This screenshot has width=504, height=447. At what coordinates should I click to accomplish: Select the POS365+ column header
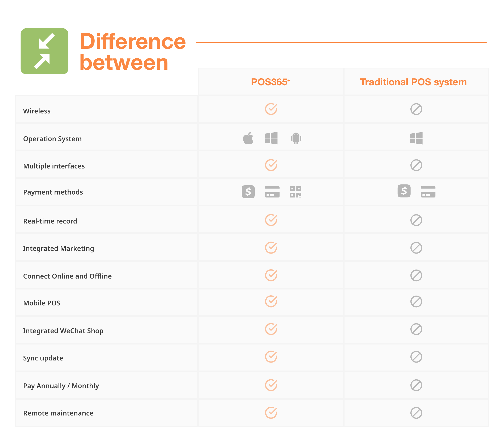[270, 82]
